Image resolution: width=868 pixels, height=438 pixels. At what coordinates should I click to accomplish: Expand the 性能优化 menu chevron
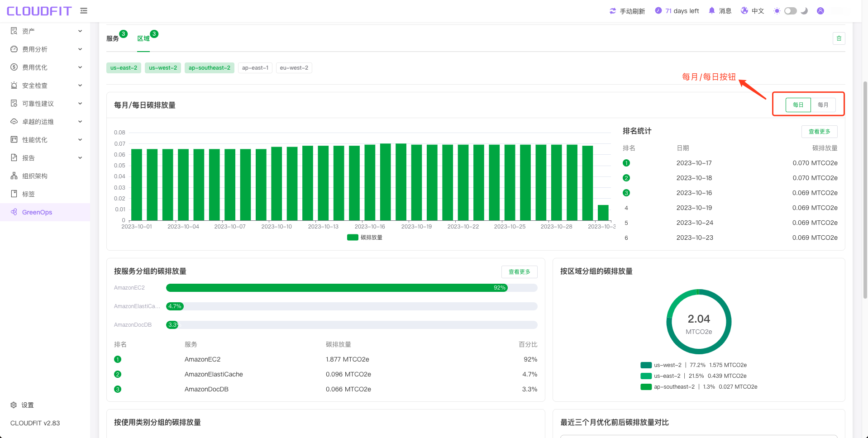pyautogui.click(x=80, y=139)
